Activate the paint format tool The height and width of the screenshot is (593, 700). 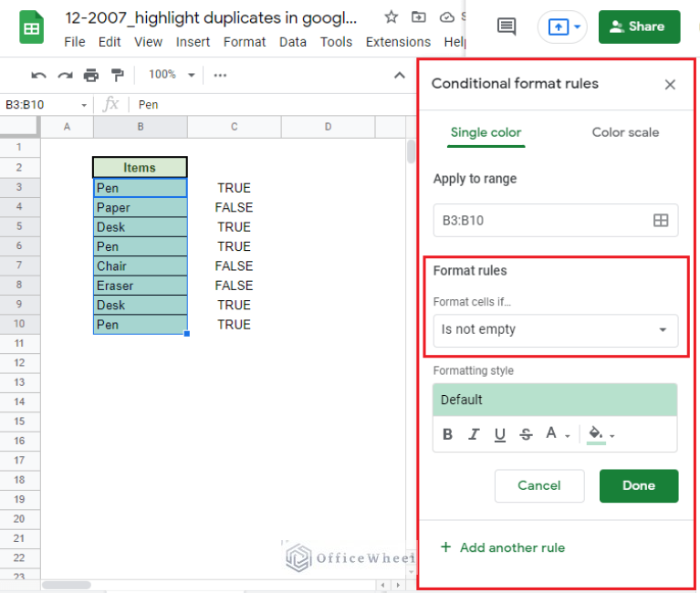(x=118, y=75)
